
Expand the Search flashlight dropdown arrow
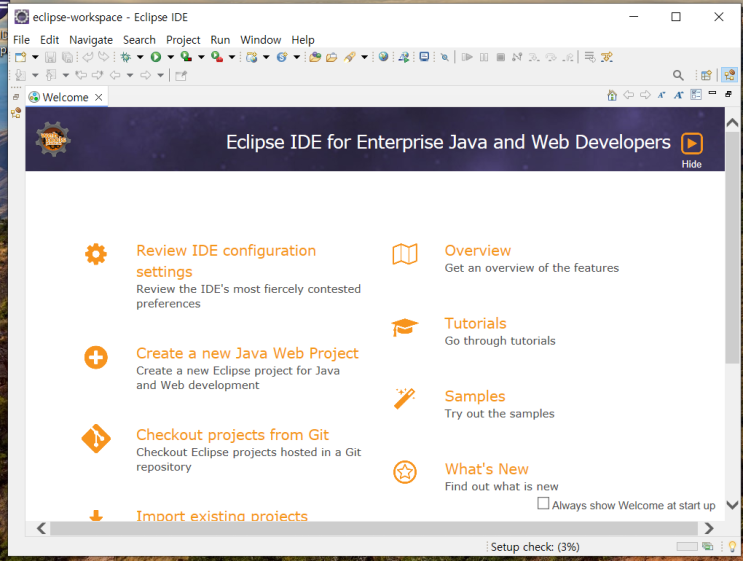[x=364, y=57]
